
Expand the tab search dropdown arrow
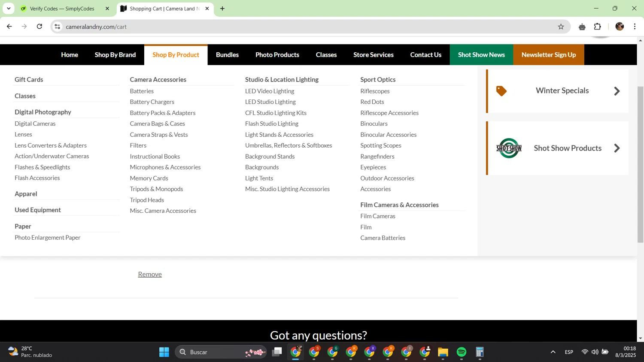click(x=9, y=9)
